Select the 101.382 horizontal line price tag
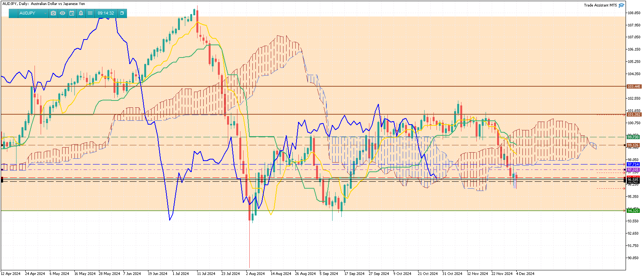Image resolution: width=644 pixels, height=278 pixels. pyautogui.click(x=634, y=115)
